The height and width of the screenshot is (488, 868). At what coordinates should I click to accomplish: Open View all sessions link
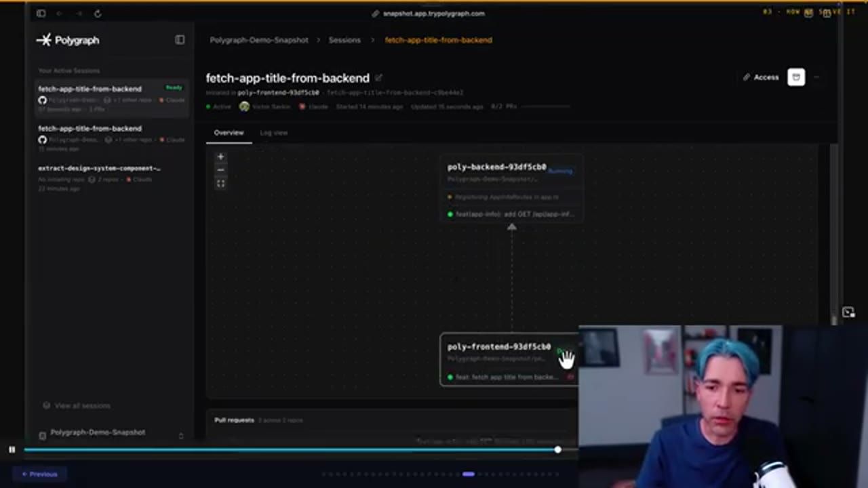(77, 405)
